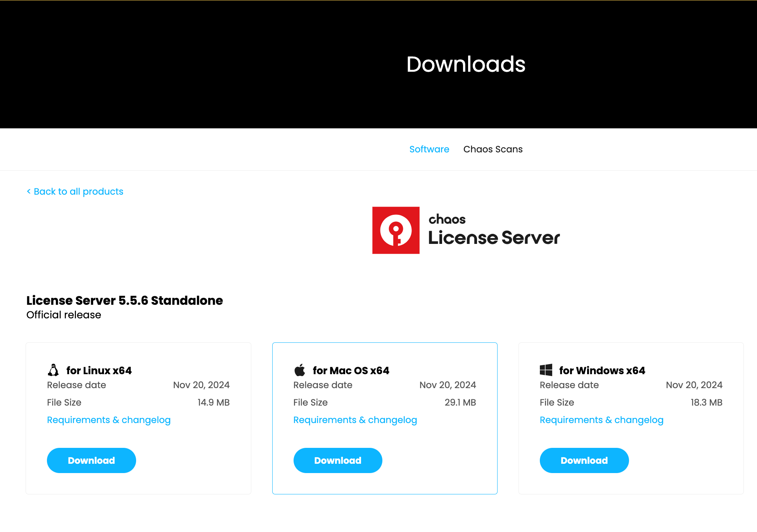Download License Server for Windows x64
757x532 pixels.
point(584,460)
